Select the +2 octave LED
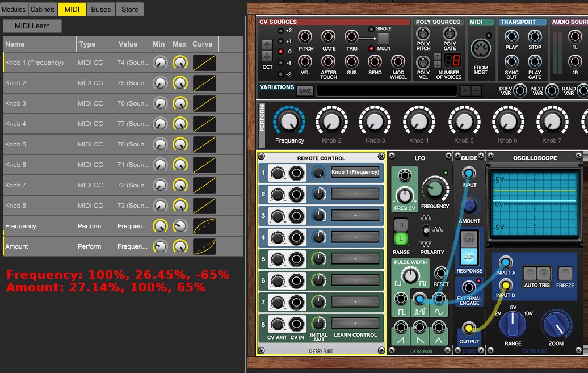The width and height of the screenshot is (588, 373). [x=280, y=31]
